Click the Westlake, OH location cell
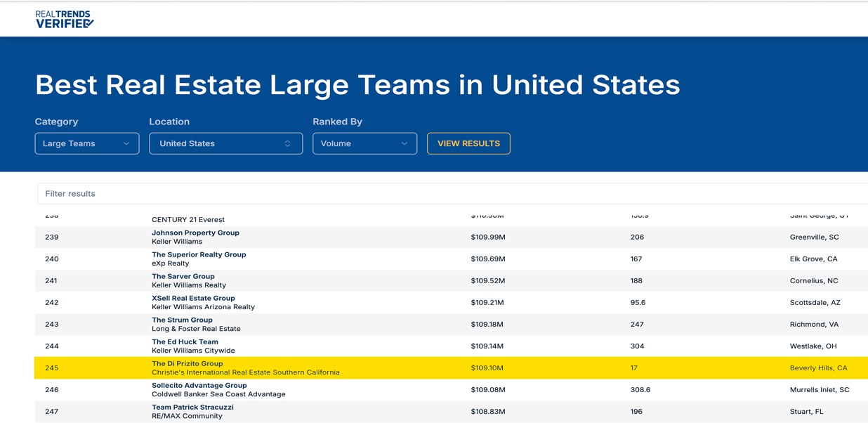868x423 pixels. tap(813, 346)
